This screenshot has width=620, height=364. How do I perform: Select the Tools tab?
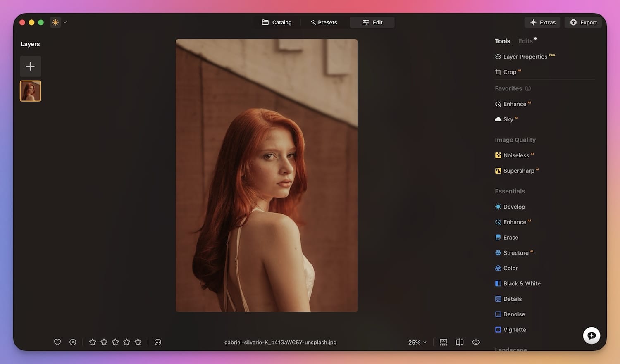pos(503,41)
